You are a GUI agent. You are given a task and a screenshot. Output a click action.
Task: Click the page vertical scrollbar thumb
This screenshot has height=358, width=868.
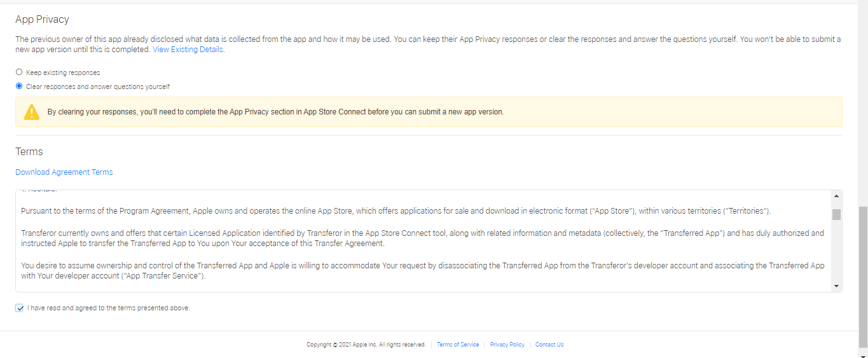tap(863, 277)
